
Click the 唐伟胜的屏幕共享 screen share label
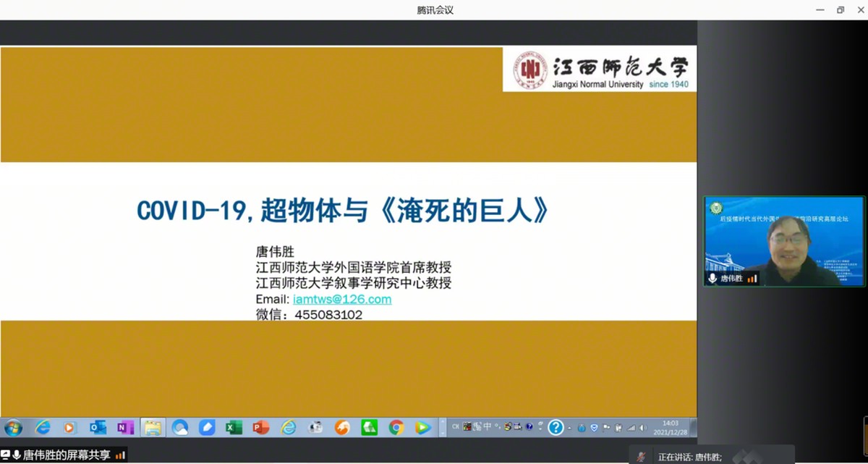click(67, 455)
